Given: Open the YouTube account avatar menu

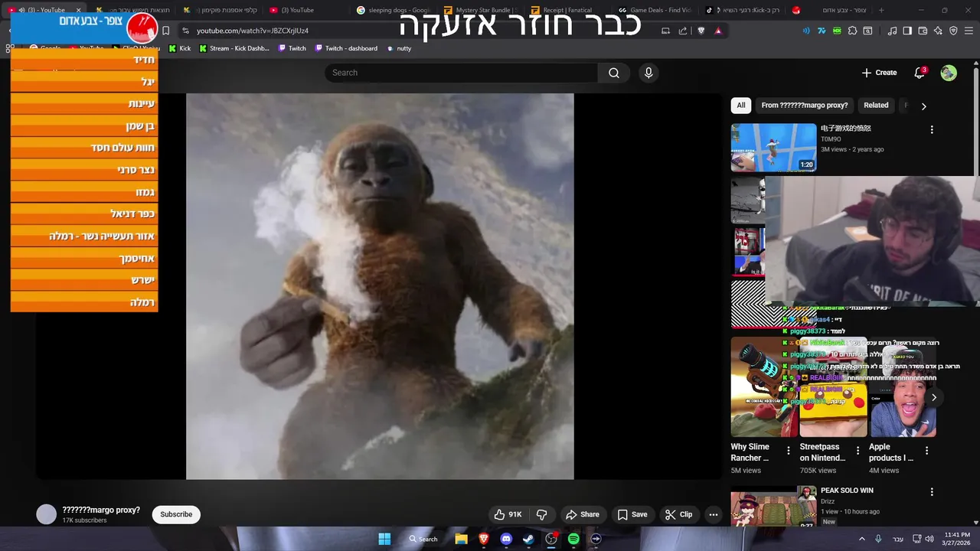Looking at the screenshot, I should tap(949, 73).
